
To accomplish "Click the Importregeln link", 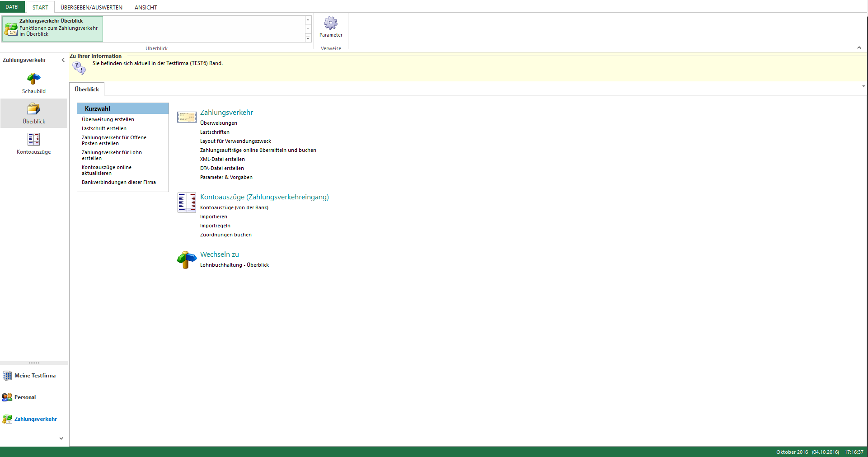I will click(215, 226).
